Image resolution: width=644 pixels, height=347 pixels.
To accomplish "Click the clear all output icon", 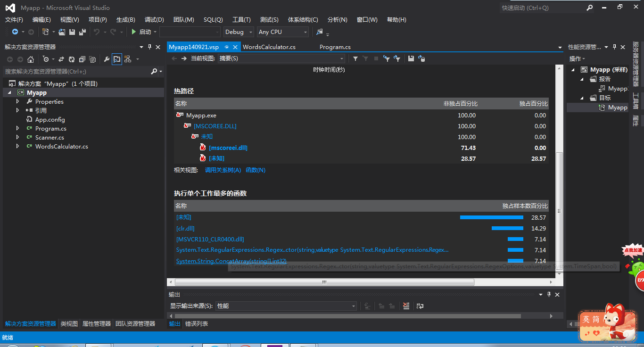I will [x=406, y=306].
